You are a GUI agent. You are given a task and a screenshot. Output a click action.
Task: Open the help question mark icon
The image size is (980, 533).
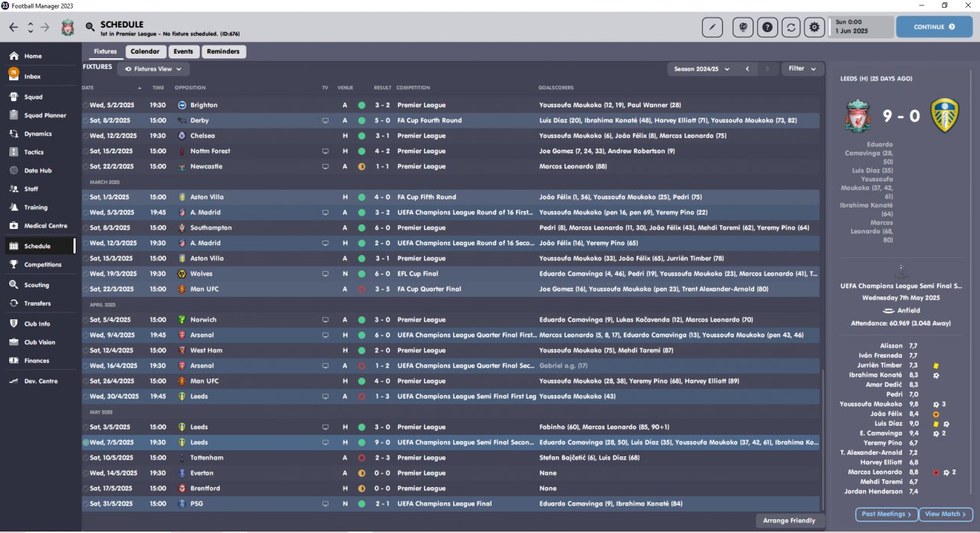coord(767,27)
